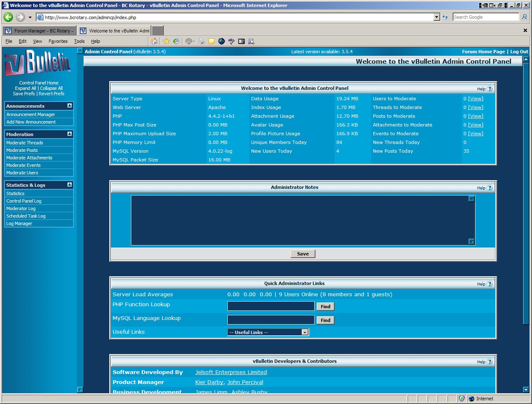View Users to Moderate
The height and width of the screenshot is (404, 532).
coord(475,99)
